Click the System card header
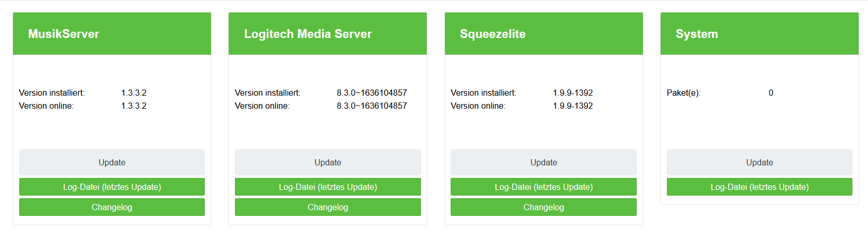Image resolution: width=868 pixels, height=232 pixels. [x=696, y=34]
